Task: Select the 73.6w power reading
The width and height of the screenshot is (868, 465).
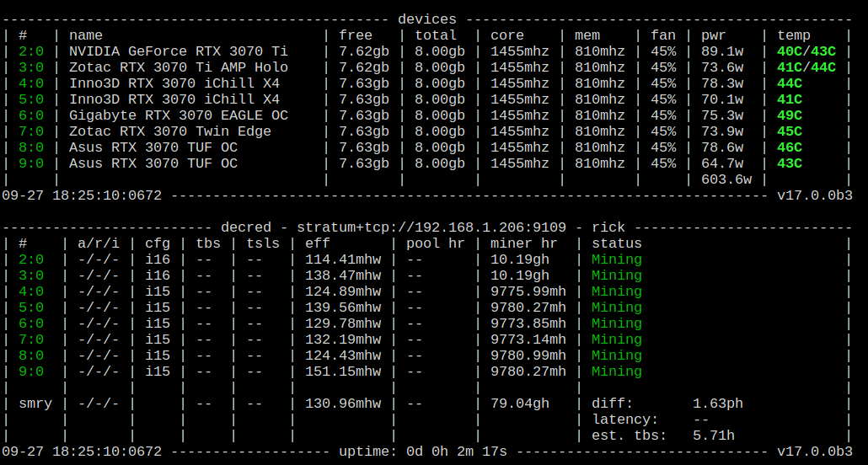Action: click(722, 67)
